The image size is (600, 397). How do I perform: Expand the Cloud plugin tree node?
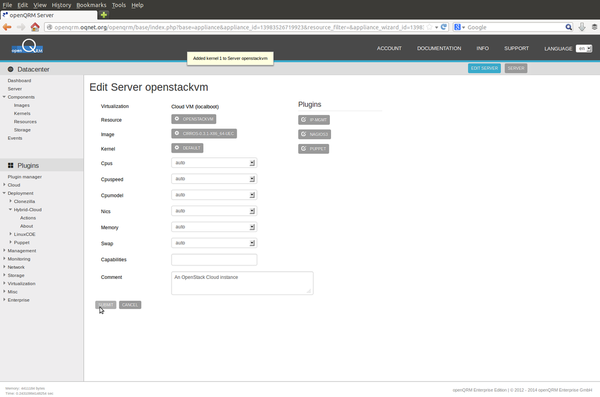click(x=4, y=185)
